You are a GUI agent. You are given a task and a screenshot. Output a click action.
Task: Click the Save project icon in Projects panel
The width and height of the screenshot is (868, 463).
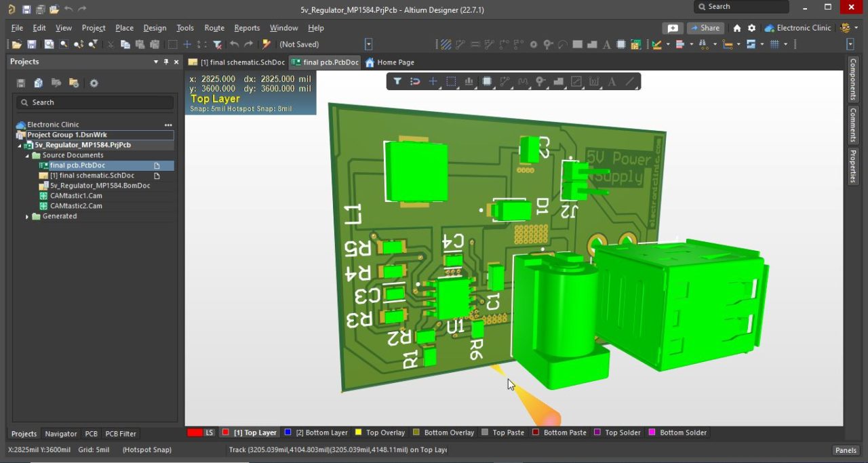[x=21, y=83]
